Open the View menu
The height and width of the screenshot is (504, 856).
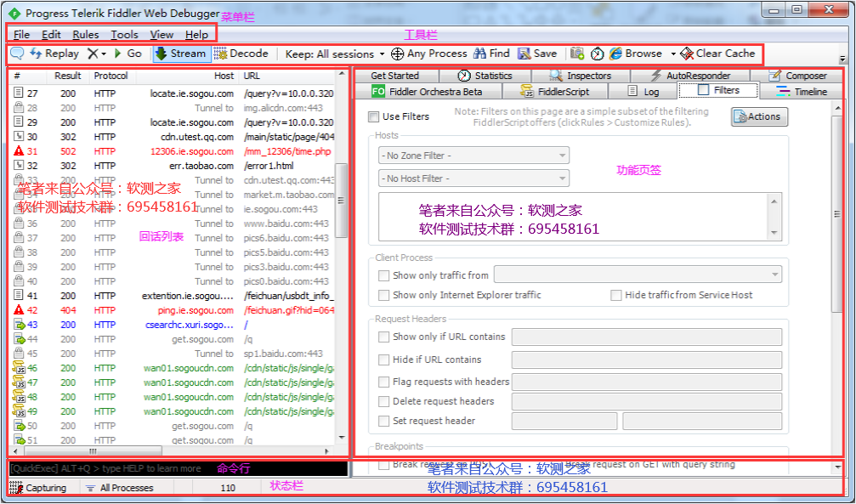(162, 34)
